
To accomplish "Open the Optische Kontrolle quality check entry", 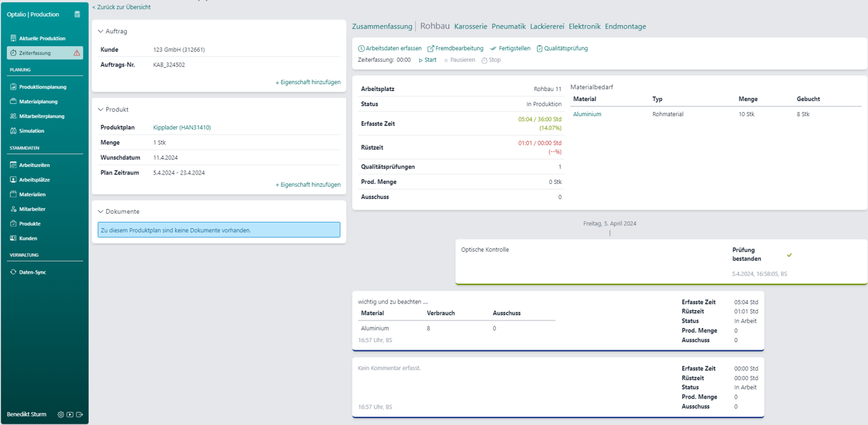I will 661,261.
